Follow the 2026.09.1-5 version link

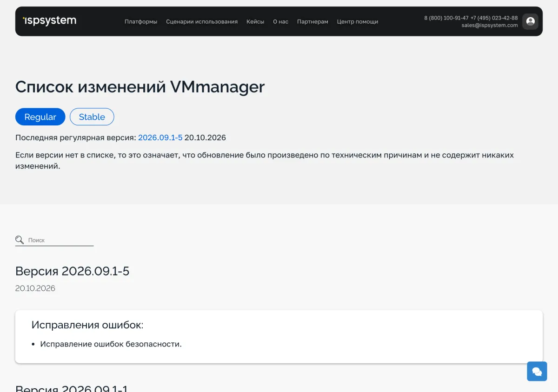[x=160, y=137]
